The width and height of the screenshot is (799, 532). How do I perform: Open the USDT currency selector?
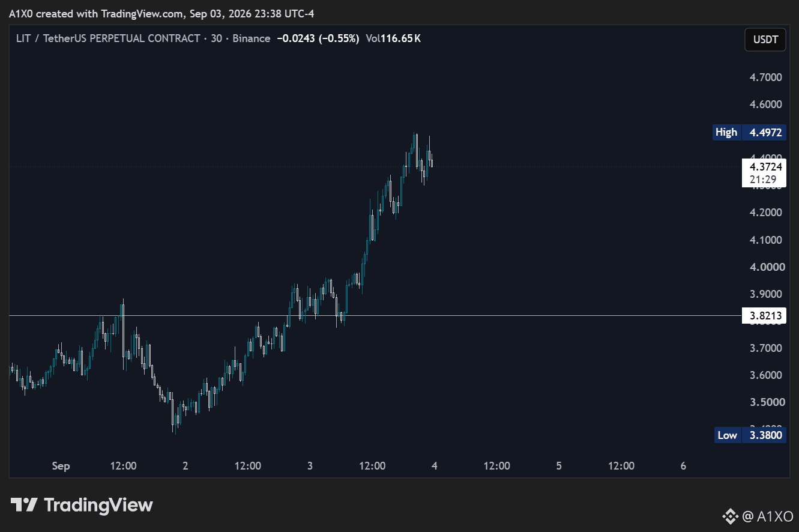765,40
